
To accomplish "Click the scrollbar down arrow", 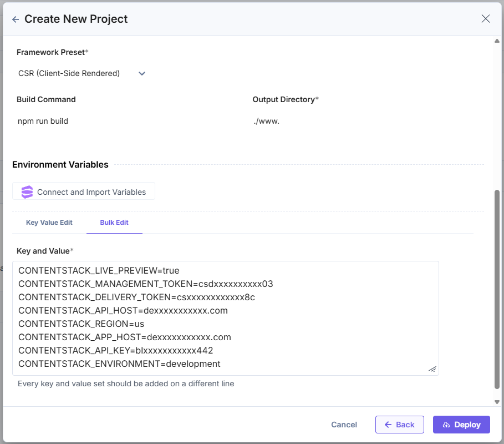I will pyautogui.click(x=497, y=402).
